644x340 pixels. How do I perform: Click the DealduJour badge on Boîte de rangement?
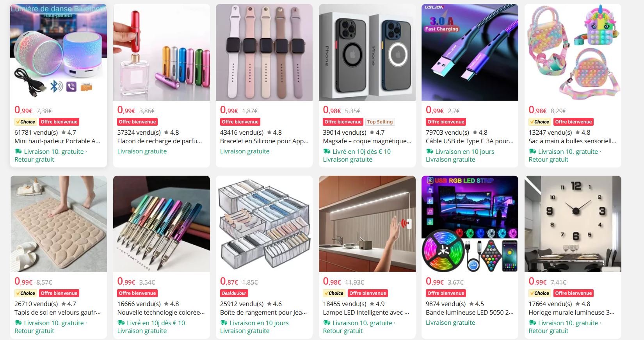[x=234, y=293]
